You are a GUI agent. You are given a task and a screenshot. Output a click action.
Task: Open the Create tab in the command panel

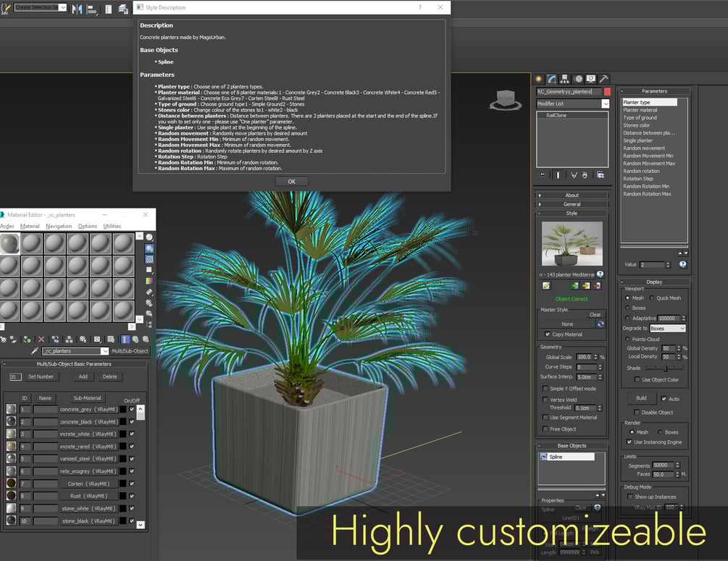pos(538,79)
